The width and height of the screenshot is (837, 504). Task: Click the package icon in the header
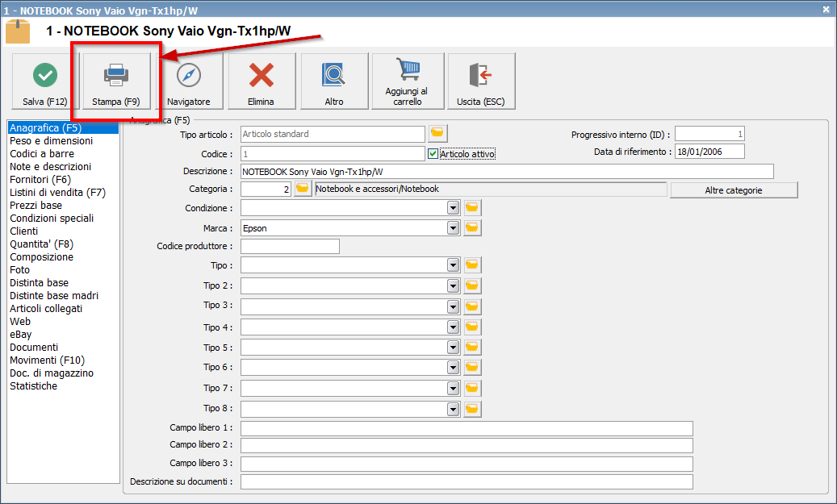[x=18, y=31]
